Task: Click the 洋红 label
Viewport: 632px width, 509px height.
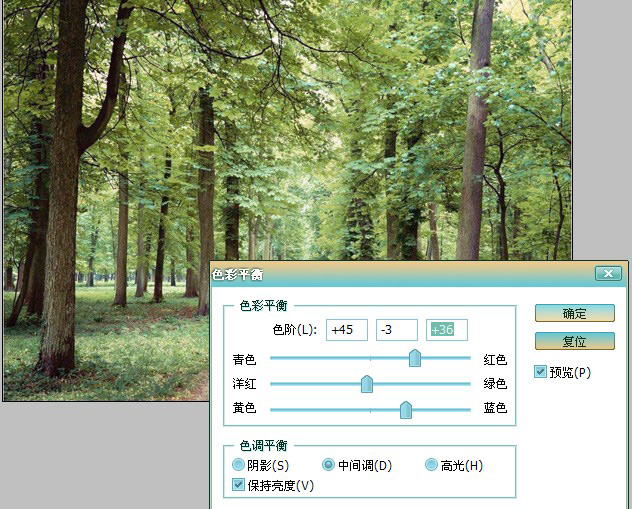Action: coord(244,383)
